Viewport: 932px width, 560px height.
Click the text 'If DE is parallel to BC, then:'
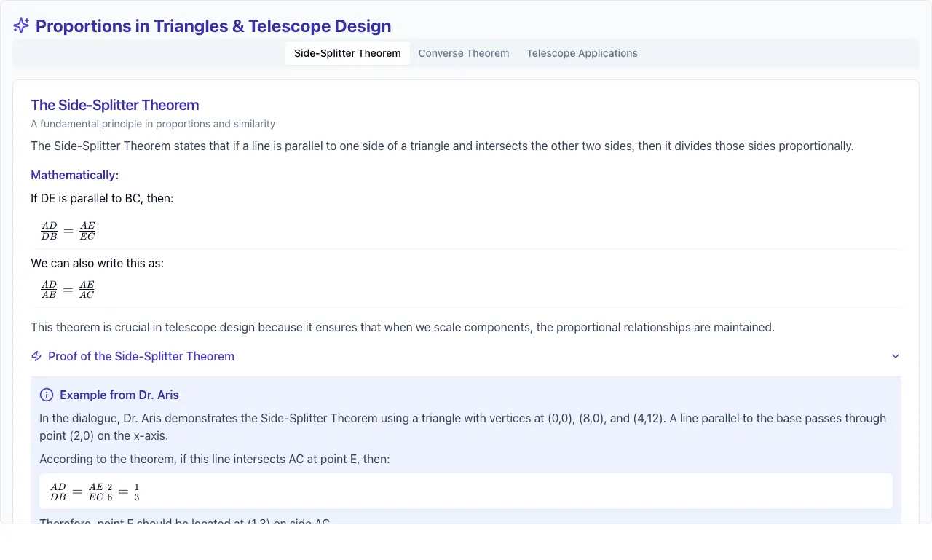click(102, 198)
